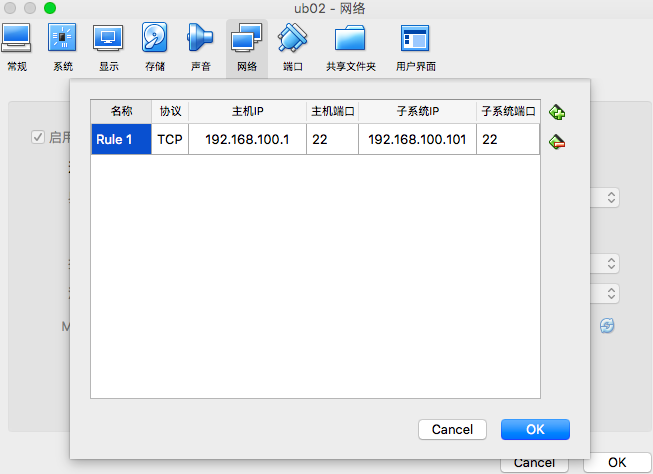
Task: Open the 共享文件夹 shared folders section
Action: [x=350, y=47]
